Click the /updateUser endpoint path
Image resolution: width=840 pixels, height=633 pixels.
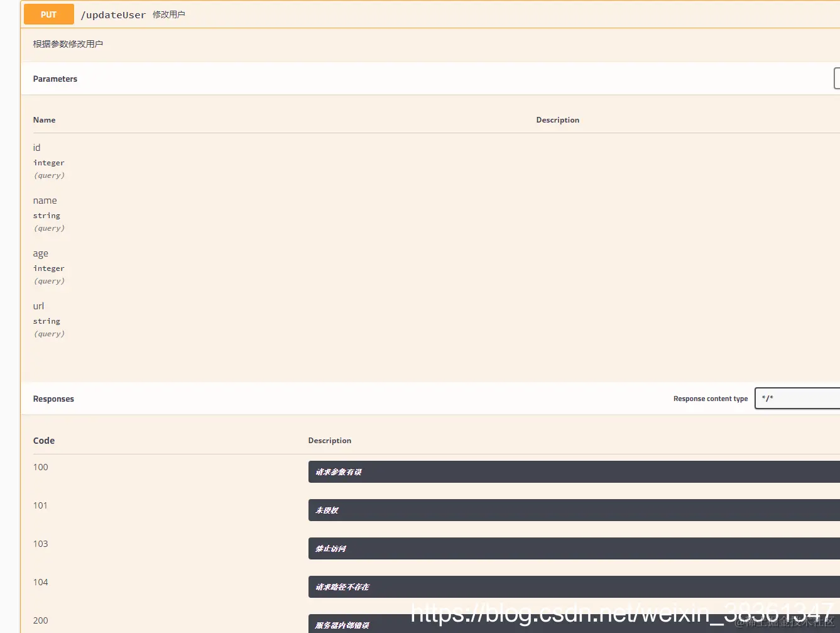click(113, 14)
